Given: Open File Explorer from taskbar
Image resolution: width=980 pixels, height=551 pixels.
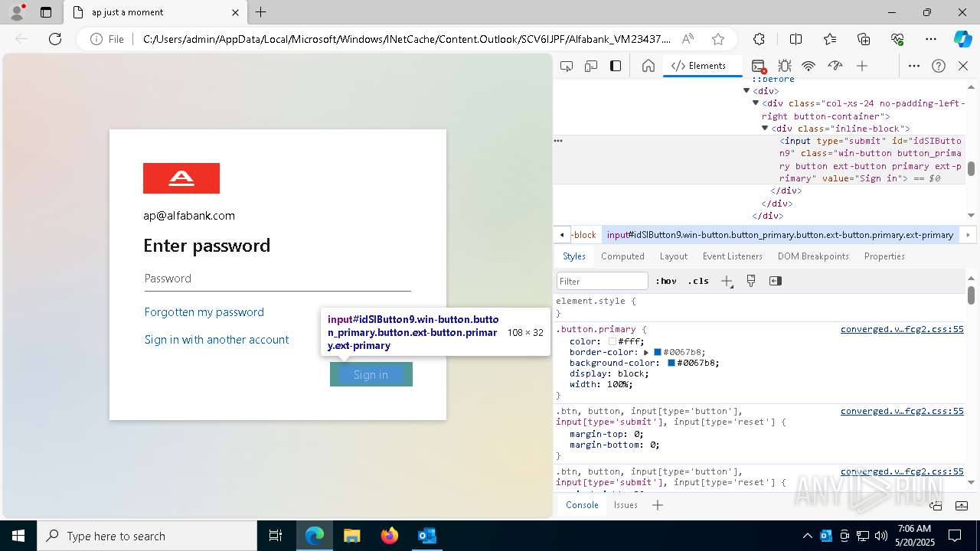Looking at the screenshot, I should pos(352,536).
